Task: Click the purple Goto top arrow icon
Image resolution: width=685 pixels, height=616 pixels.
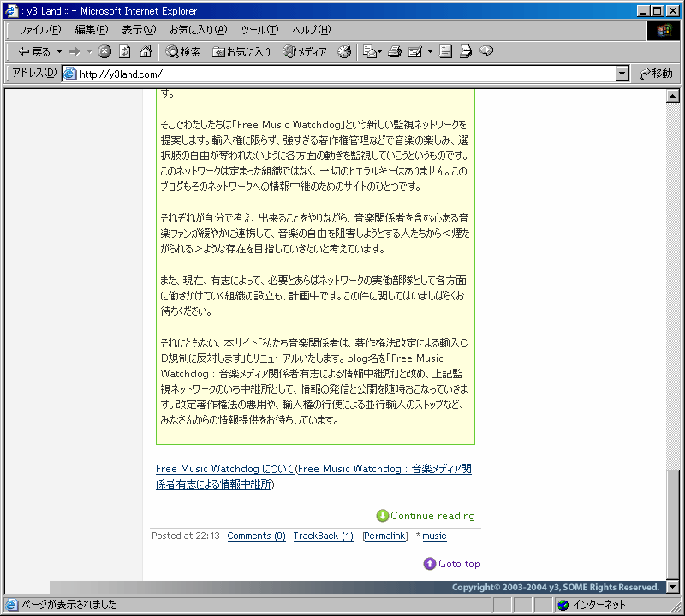Action: 430,564
